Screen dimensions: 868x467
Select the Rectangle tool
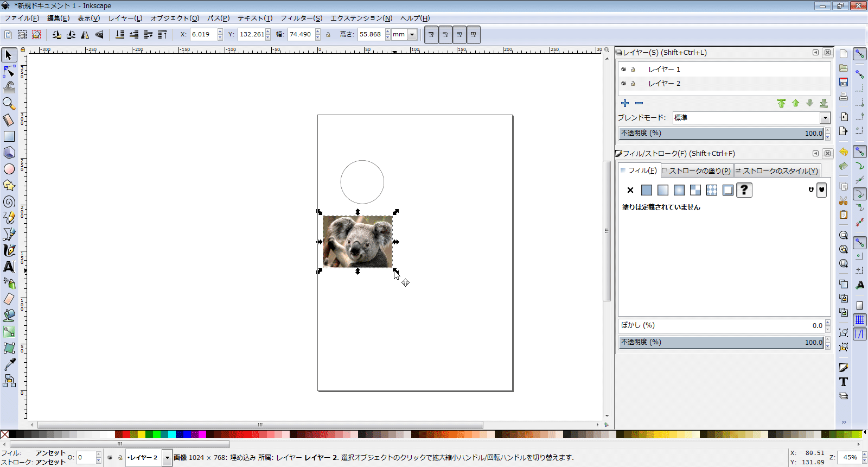9,136
